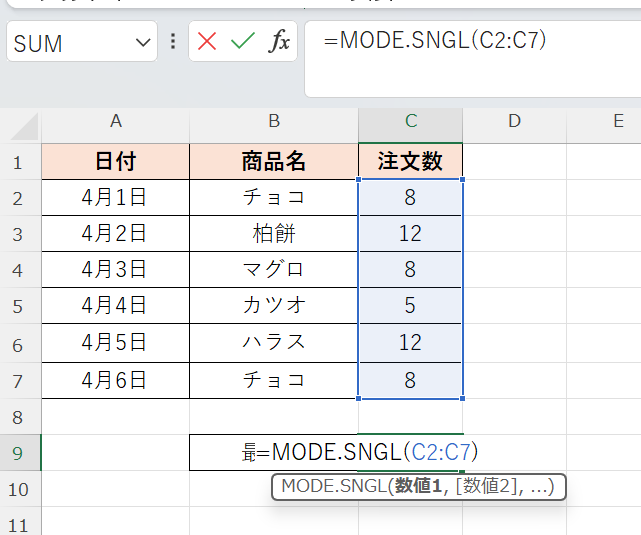This screenshot has height=535, width=641.
Task: Confirm formula with the checkmark icon
Action: point(242,42)
